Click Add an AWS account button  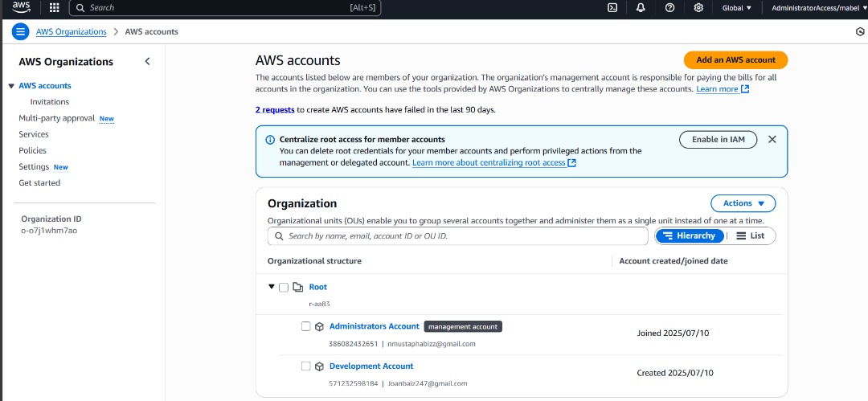(735, 59)
